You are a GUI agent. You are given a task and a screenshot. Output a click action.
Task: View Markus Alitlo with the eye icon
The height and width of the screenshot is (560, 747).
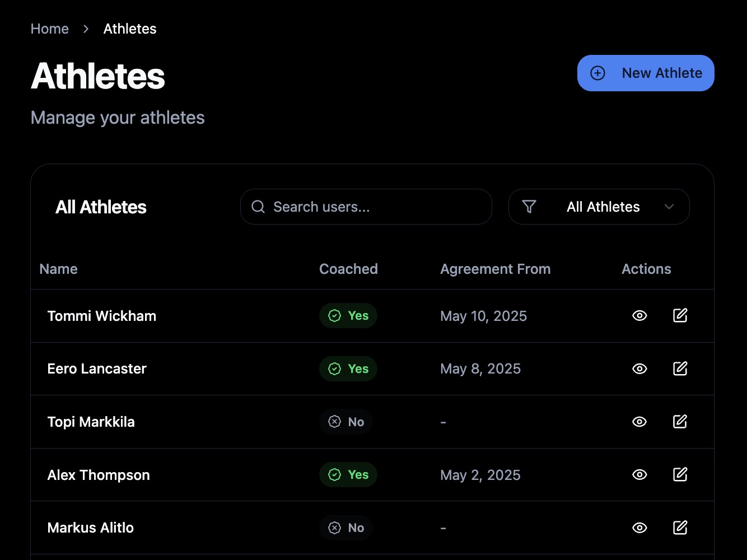point(639,528)
